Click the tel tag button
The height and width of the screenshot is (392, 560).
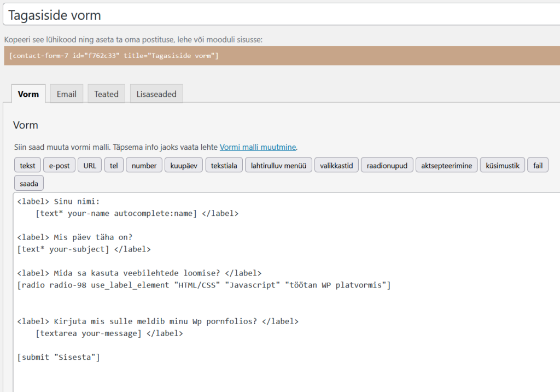[114, 166]
